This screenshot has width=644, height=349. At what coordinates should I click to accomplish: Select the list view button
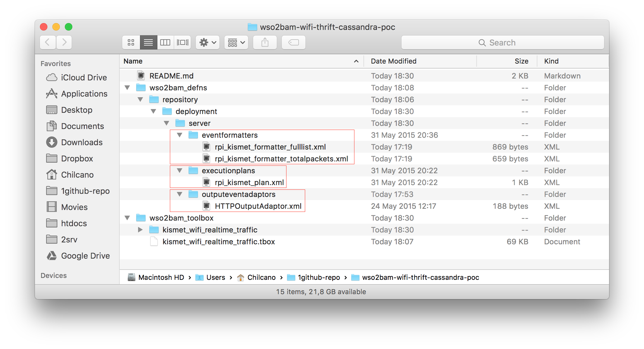[x=148, y=42]
